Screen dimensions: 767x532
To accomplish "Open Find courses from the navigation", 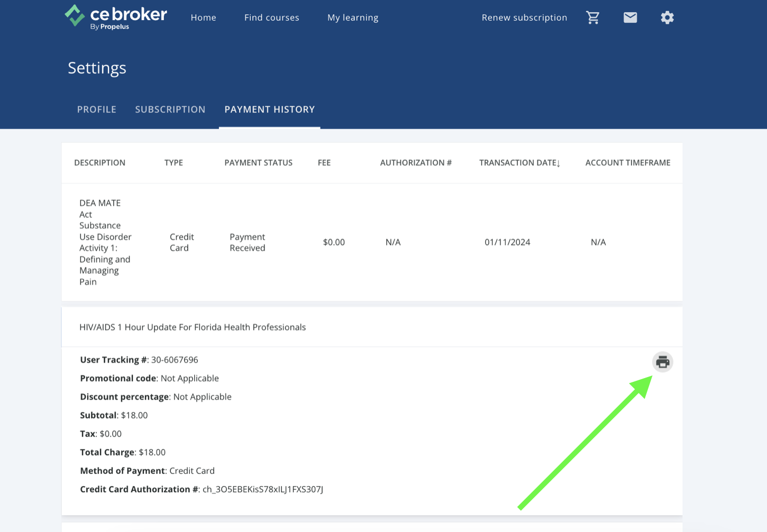I will [x=271, y=17].
